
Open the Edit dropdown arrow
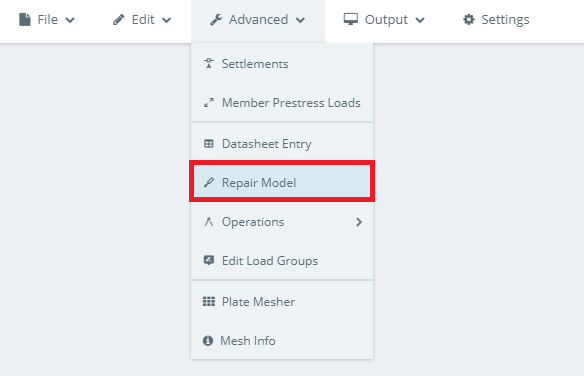[166, 20]
